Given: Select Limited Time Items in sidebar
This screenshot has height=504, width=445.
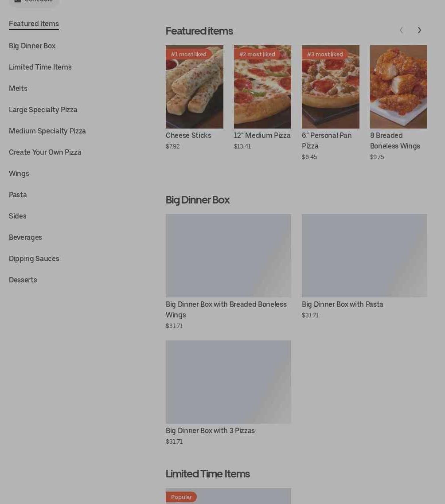Looking at the screenshot, I should (x=40, y=67).
